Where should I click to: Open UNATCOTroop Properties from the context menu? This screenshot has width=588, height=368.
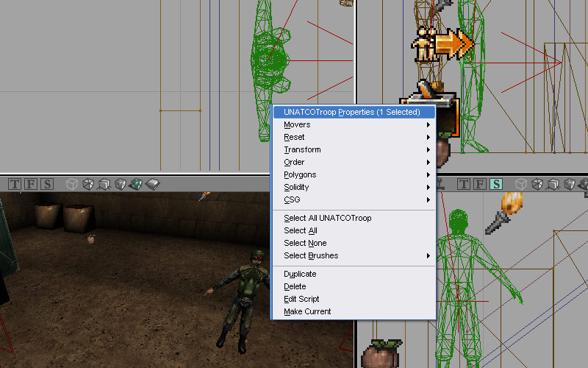point(354,112)
